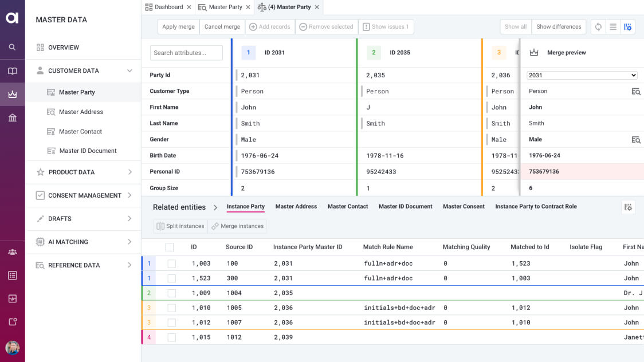
Task: Click the refresh icon in the toolbar
Action: click(x=598, y=26)
